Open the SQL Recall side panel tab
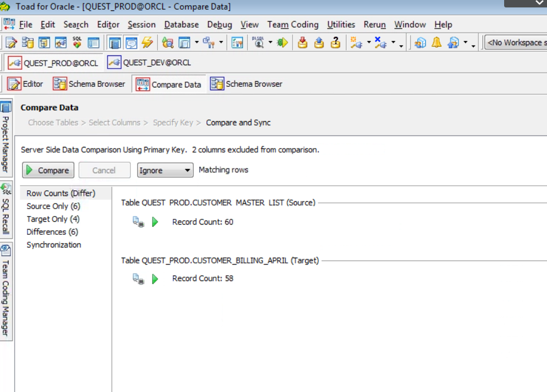The image size is (547, 392). (x=6, y=209)
